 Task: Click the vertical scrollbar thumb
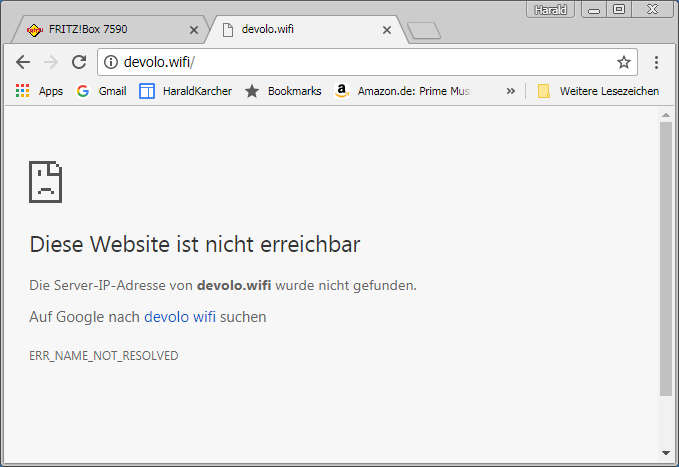(666, 259)
